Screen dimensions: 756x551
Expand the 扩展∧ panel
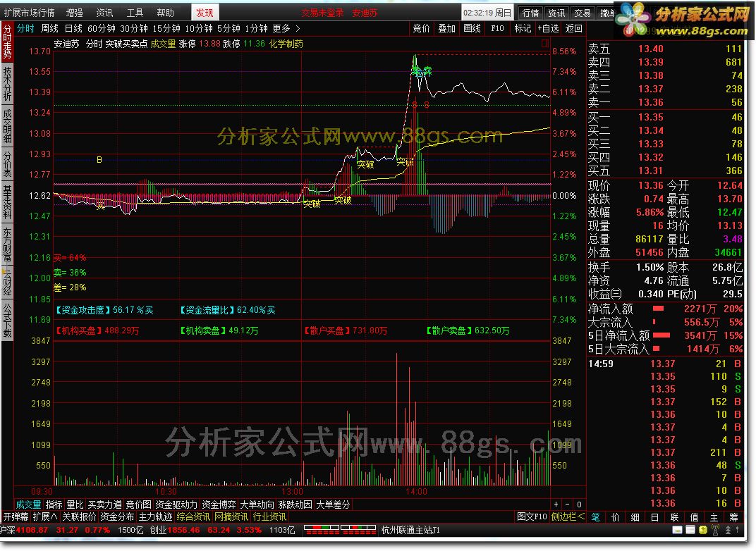click(x=45, y=516)
